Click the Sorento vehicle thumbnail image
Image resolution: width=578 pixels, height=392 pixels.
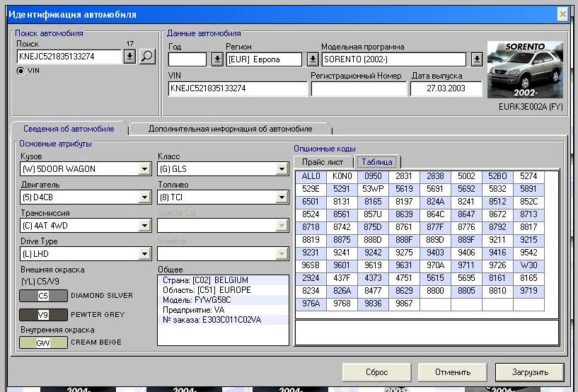click(525, 70)
